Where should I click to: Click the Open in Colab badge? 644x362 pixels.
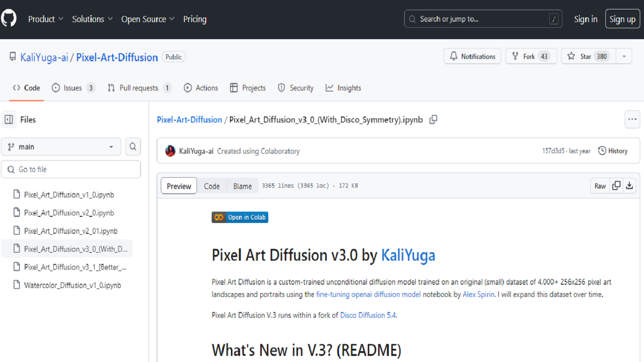point(240,217)
